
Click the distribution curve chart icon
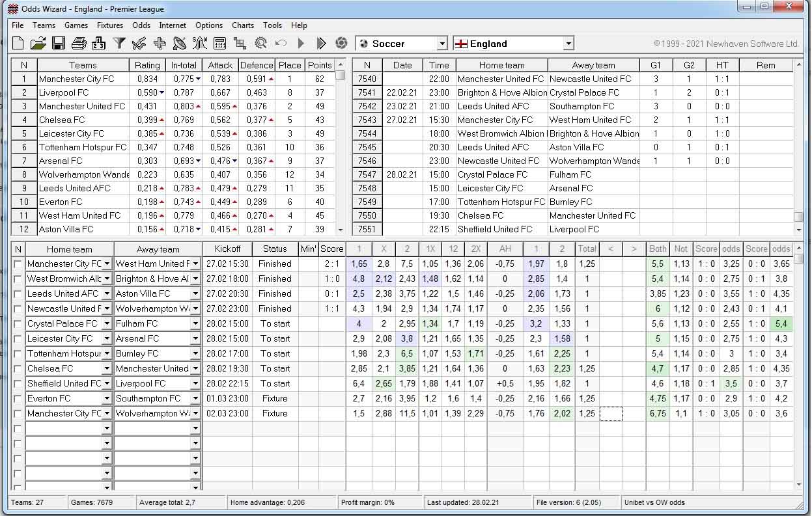[200, 44]
